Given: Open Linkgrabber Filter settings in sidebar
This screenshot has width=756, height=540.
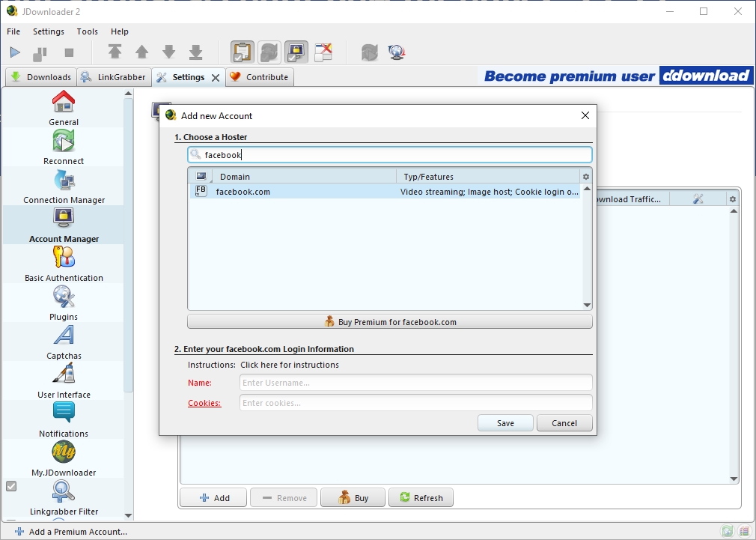Looking at the screenshot, I should (x=64, y=497).
